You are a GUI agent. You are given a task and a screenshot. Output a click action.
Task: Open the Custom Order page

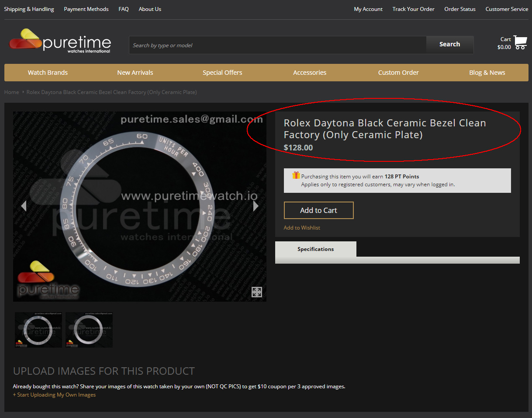[x=398, y=73]
